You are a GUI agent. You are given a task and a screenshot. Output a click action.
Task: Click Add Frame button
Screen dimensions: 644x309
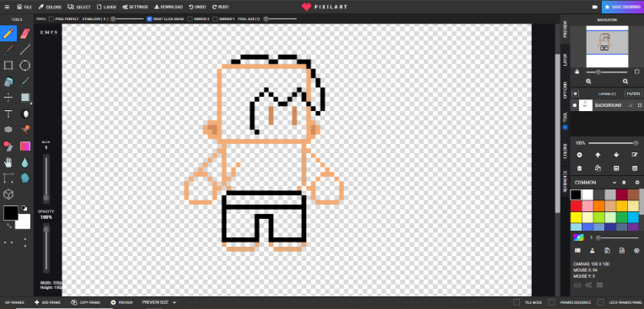(48, 302)
